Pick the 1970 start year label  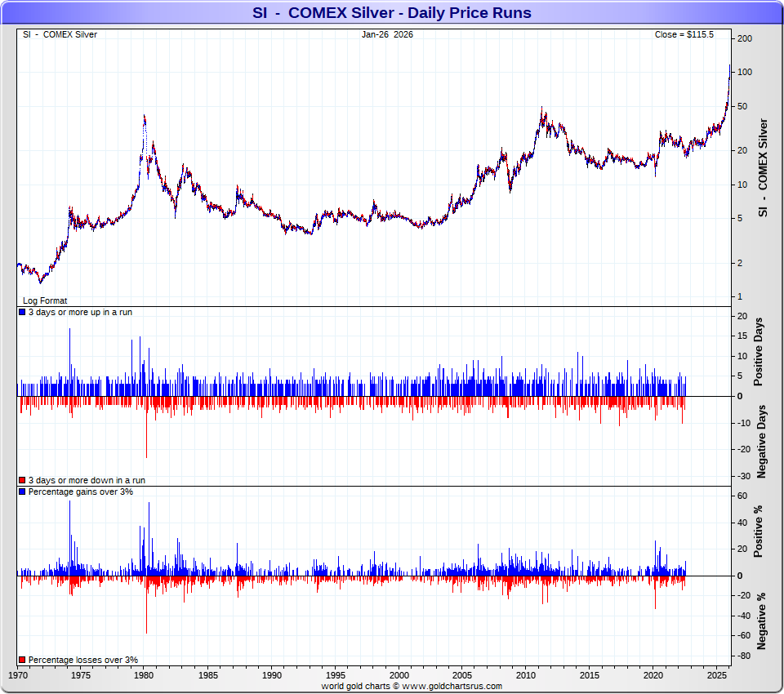(x=18, y=676)
